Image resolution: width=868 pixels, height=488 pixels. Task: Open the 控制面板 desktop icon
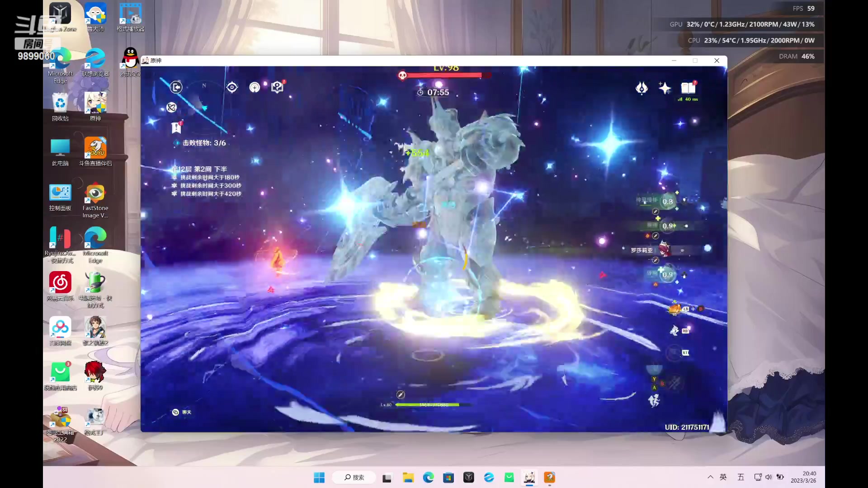pos(60,197)
